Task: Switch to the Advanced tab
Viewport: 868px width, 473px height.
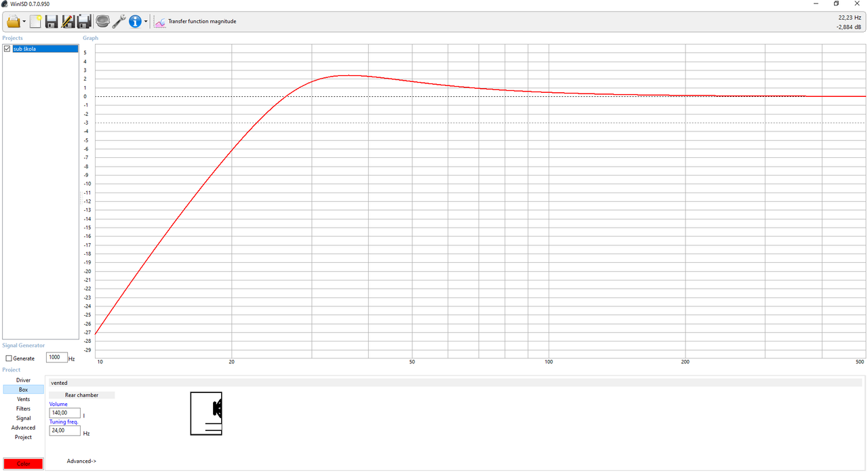Action: [23, 428]
